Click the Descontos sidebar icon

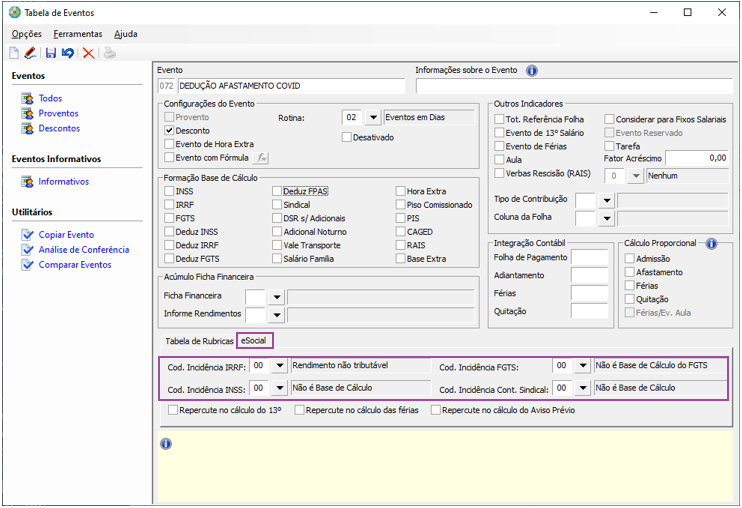(x=27, y=129)
